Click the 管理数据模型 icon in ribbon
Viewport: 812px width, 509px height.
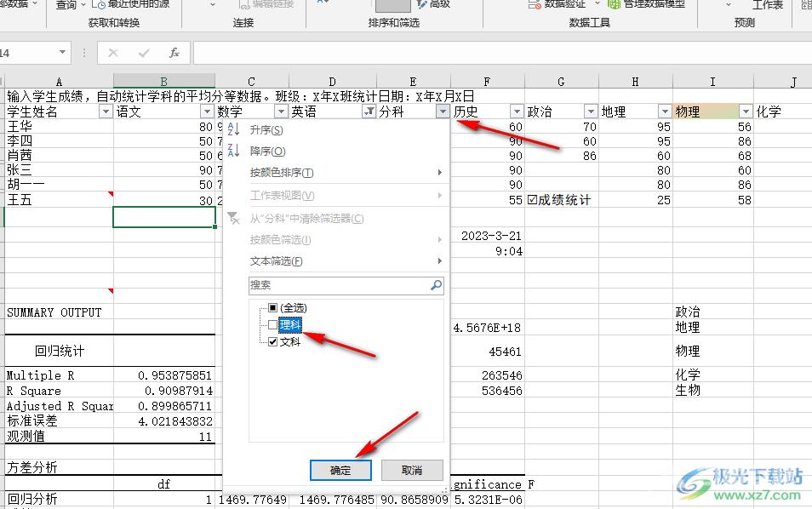tap(614, 4)
